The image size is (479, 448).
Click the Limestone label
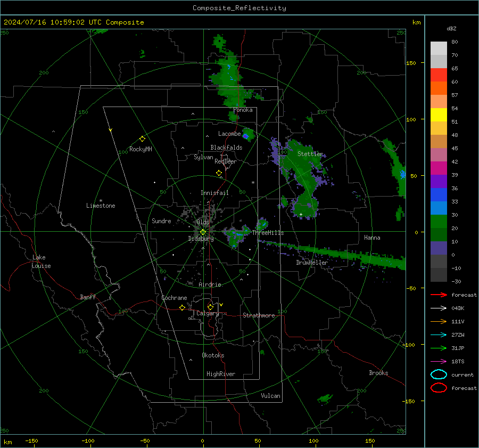[101, 206]
